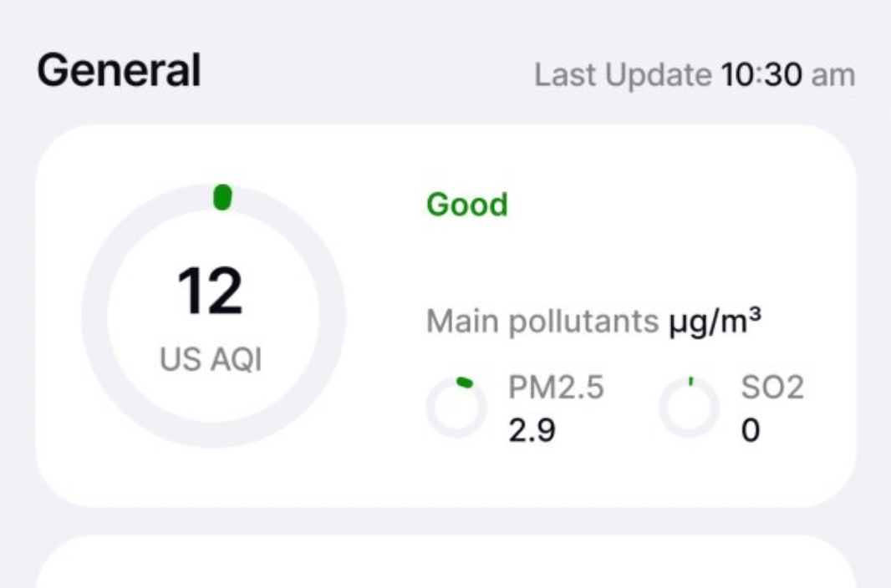Screen dimensions: 891x588
Task: Tap the PM2.5 circular gauge icon
Action: point(456,408)
